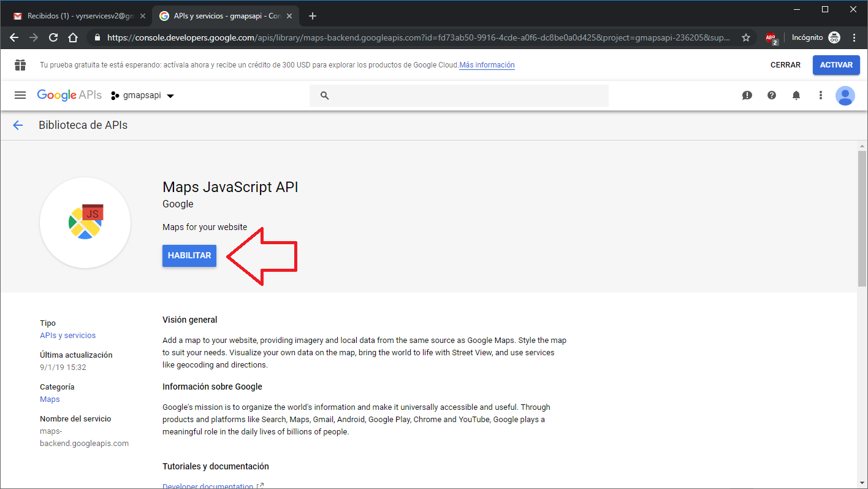Click the HABILITAR button
This screenshot has width=868, height=489.
click(189, 256)
